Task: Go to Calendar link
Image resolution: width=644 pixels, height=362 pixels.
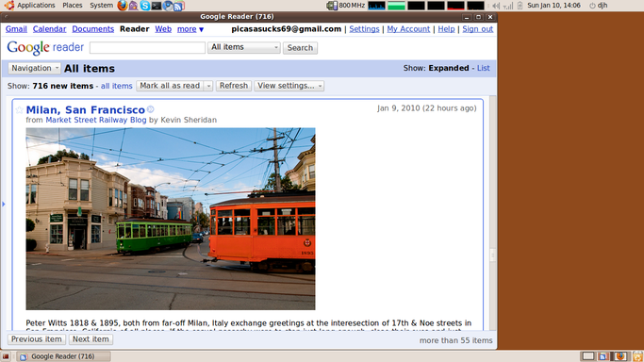Action: [x=49, y=29]
